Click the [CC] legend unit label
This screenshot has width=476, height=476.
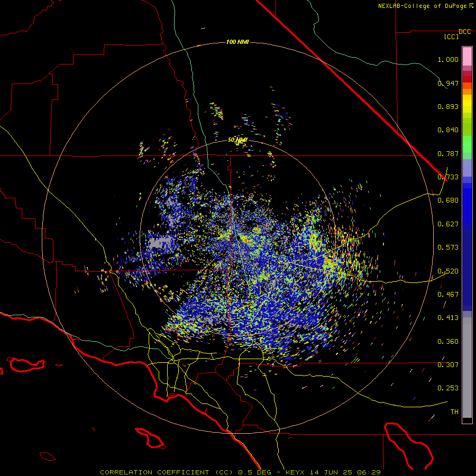451,36
